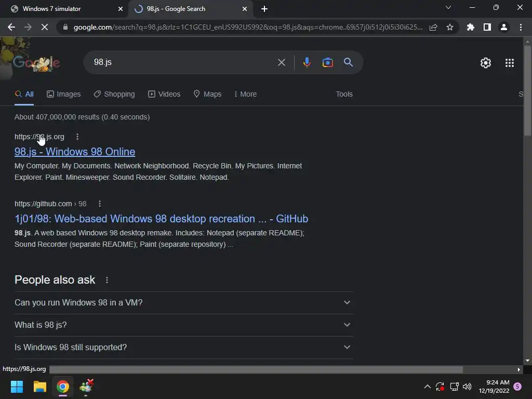
Task: Click the https://98.js.org URL text
Action: pos(39,137)
